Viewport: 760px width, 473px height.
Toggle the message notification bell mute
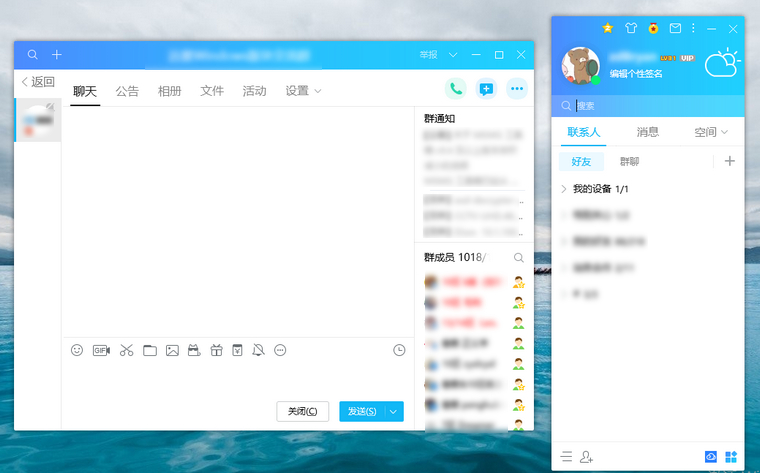pyautogui.click(x=259, y=350)
